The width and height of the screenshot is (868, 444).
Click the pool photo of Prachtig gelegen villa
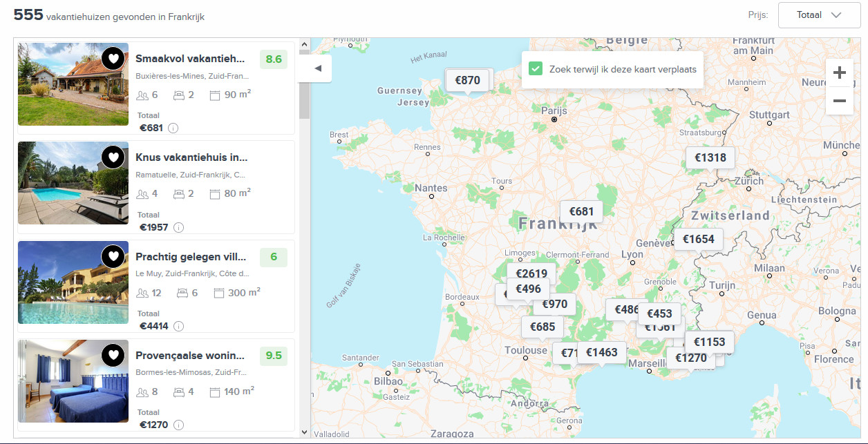(x=73, y=282)
